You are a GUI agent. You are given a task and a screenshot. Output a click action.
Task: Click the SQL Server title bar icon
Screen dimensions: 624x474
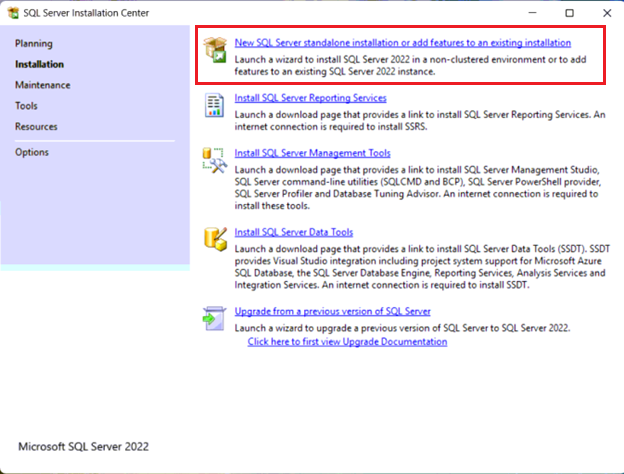point(13,13)
